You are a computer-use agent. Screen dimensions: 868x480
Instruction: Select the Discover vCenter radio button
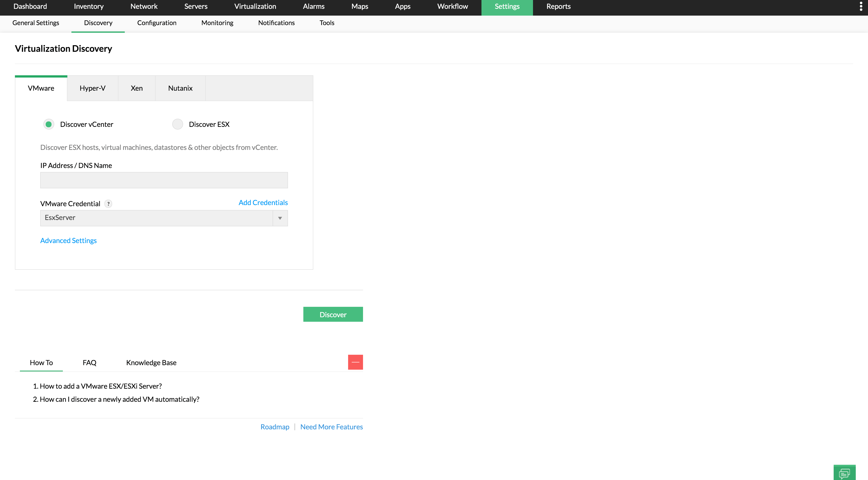tap(49, 124)
